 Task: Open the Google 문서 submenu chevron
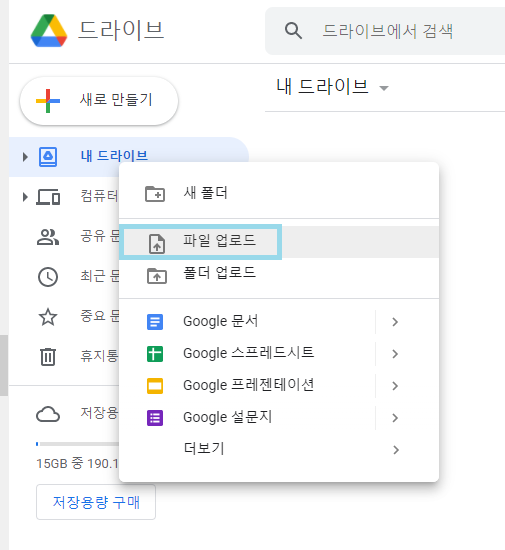point(395,322)
